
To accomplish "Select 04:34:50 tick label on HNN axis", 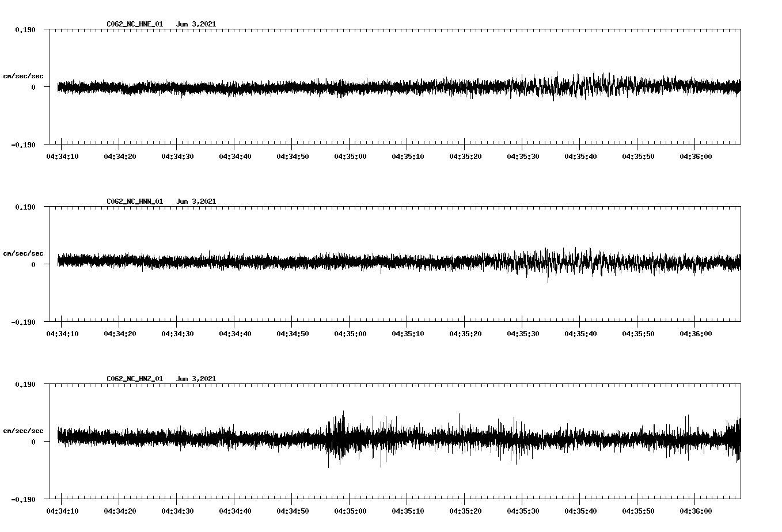I will click(x=293, y=334).
